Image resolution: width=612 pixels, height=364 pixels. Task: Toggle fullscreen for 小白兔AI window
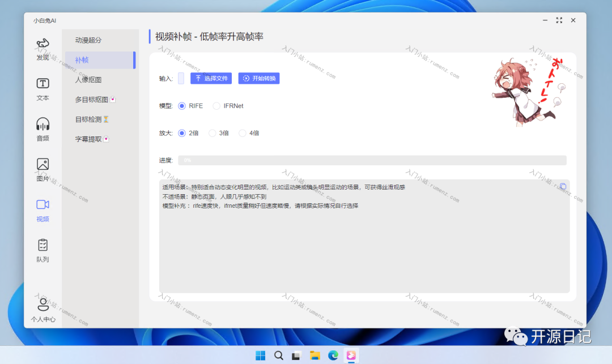point(559,20)
